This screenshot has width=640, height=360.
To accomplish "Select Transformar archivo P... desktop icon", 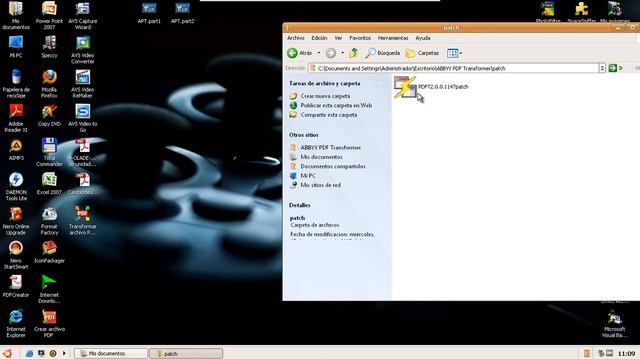I will tap(82, 221).
